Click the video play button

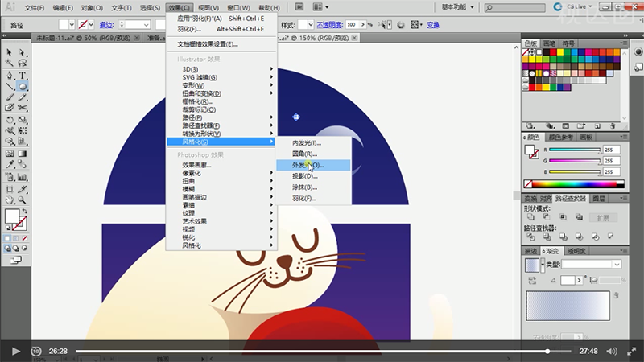click(15, 352)
